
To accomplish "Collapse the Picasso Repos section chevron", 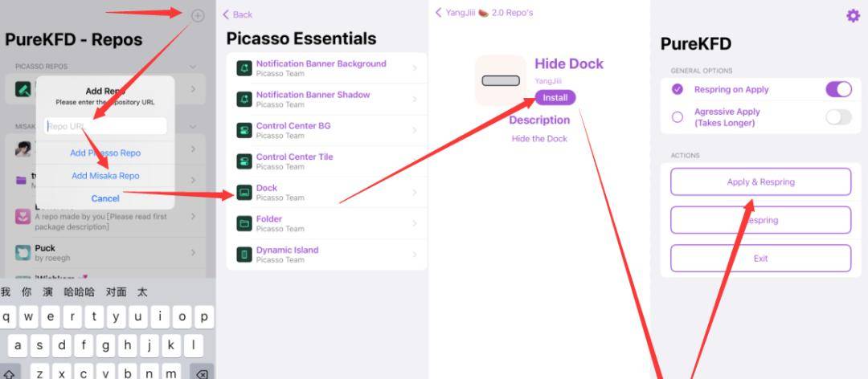I will pos(193,66).
